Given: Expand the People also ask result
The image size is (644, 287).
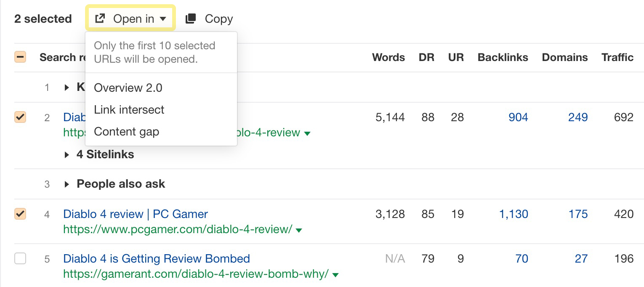Looking at the screenshot, I should click(67, 183).
